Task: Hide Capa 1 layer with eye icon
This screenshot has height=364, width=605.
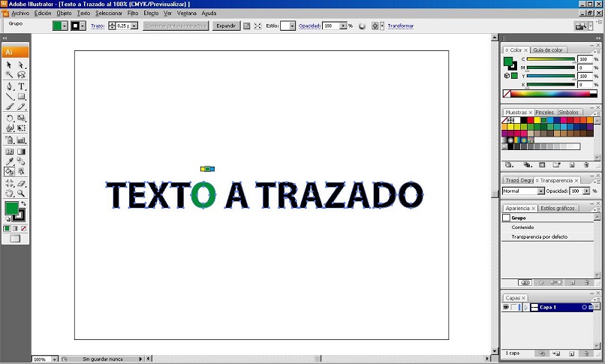Action: [x=506, y=307]
